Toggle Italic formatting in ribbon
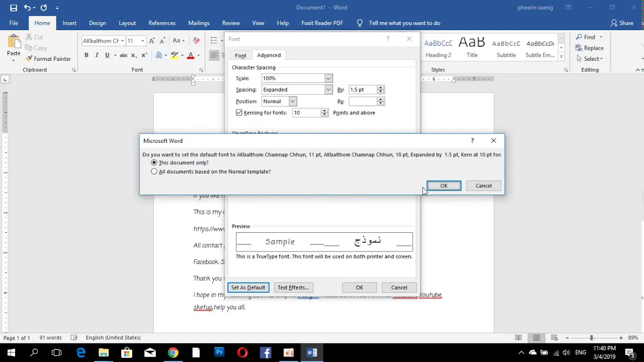This screenshot has width=644, height=362. pos(97,55)
